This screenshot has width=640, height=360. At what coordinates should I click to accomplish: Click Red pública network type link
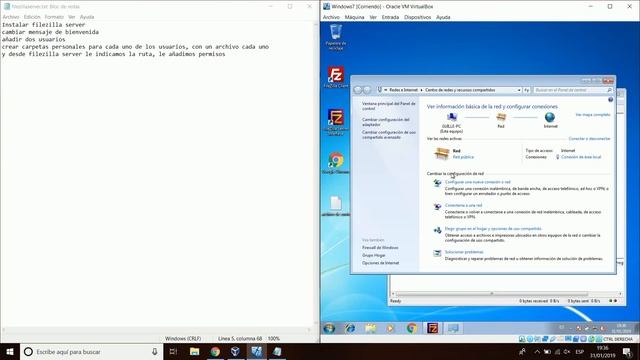[463, 157]
